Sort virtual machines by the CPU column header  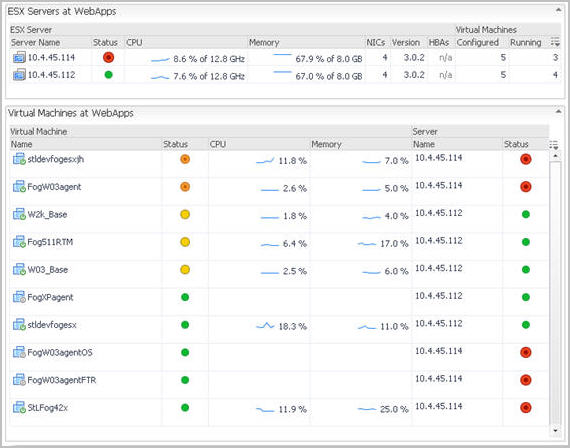(218, 144)
